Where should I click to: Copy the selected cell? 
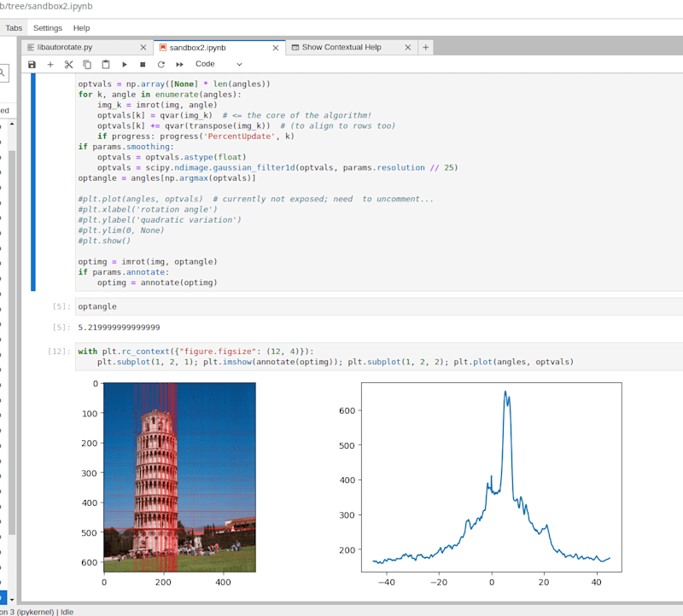pyautogui.click(x=87, y=65)
